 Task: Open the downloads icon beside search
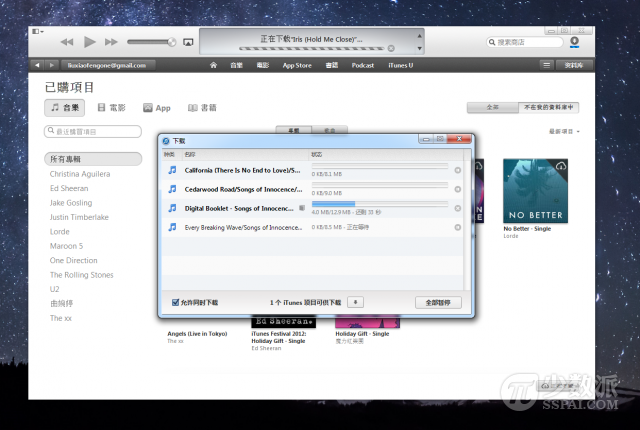point(574,42)
